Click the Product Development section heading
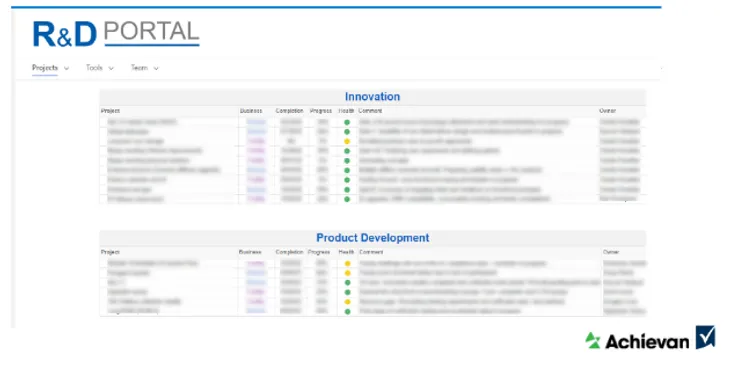Image resolution: width=740 pixels, height=365 pixels. (x=373, y=238)
